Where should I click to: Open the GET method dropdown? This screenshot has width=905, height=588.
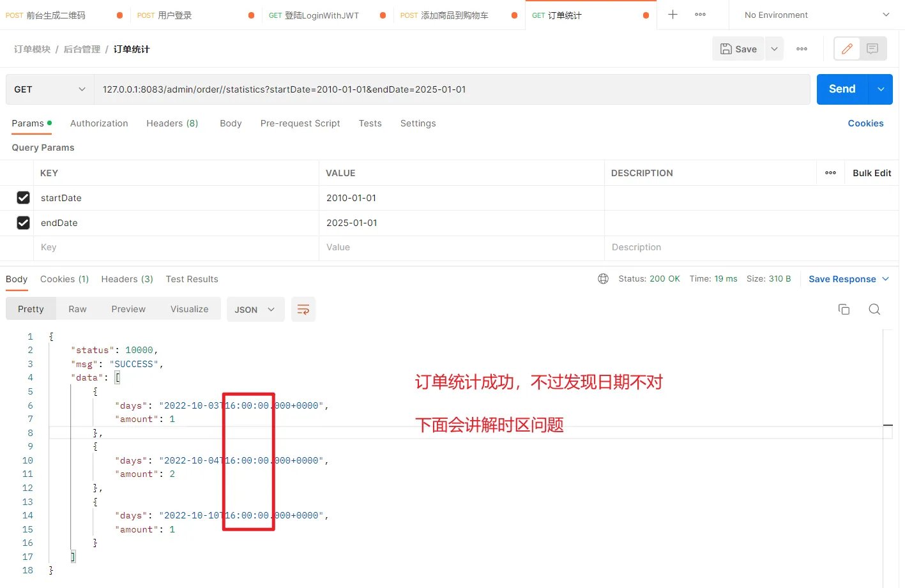pyautogui.click(x=50, y=89)
